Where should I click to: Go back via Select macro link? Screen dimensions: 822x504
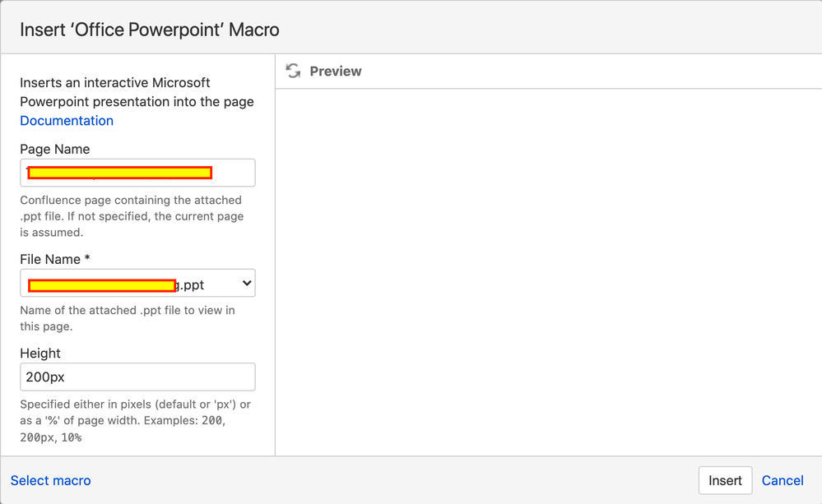pos(50,480)
